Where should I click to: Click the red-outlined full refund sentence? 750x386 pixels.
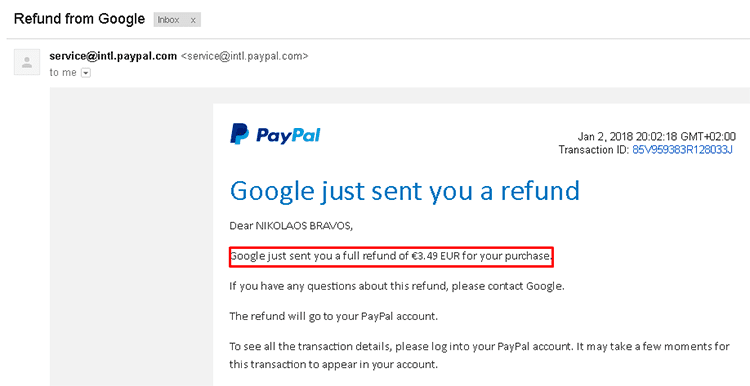click(391, 257)
